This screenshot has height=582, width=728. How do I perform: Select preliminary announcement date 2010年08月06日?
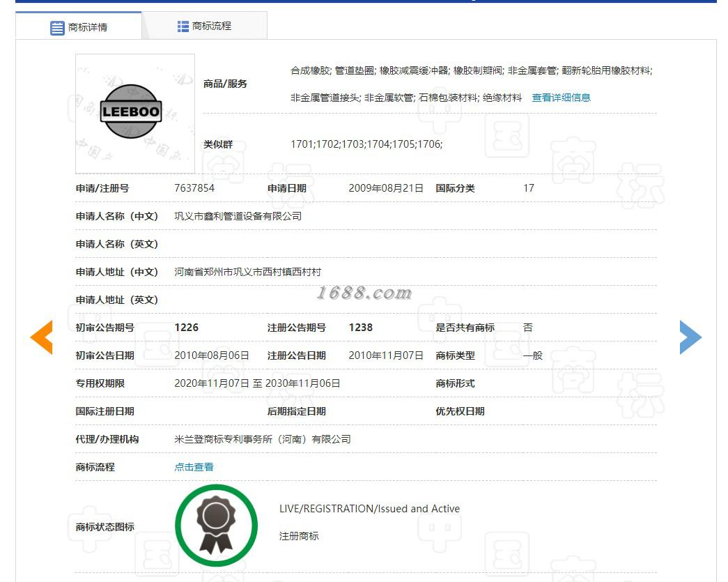[212, 355]
